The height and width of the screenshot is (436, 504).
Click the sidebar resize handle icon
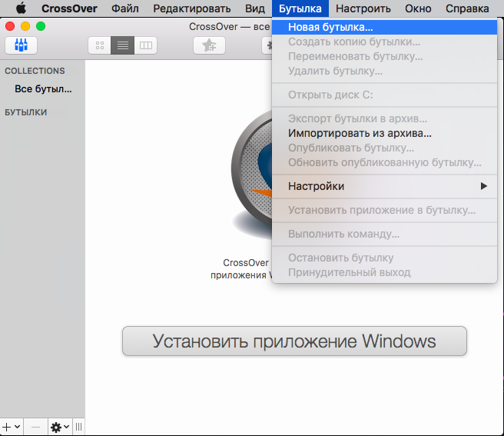(78, 427)
